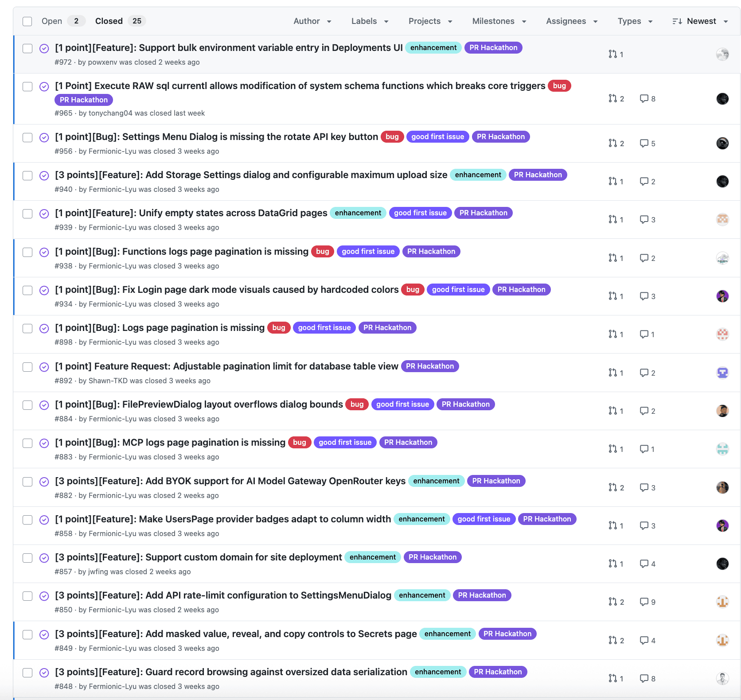Open comments icon on issue #965
The image size is (741, 700).
[644, 98]
